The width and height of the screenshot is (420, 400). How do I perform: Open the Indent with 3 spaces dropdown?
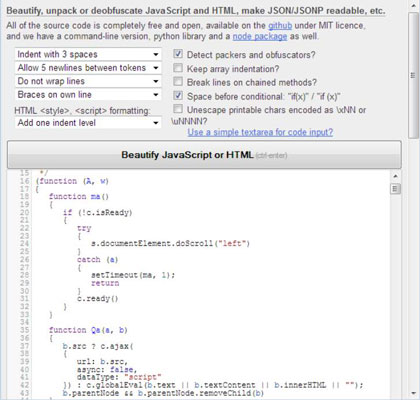coord(88,54)
